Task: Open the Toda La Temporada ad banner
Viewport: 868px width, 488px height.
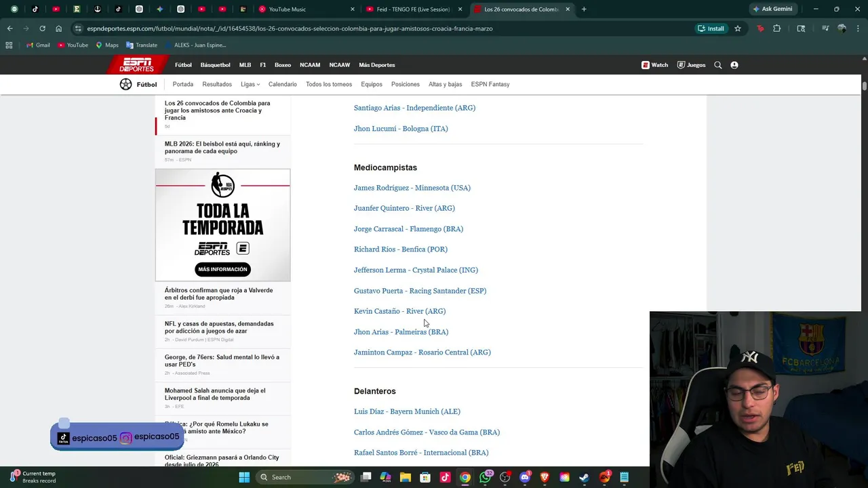Action: (222, 225)
